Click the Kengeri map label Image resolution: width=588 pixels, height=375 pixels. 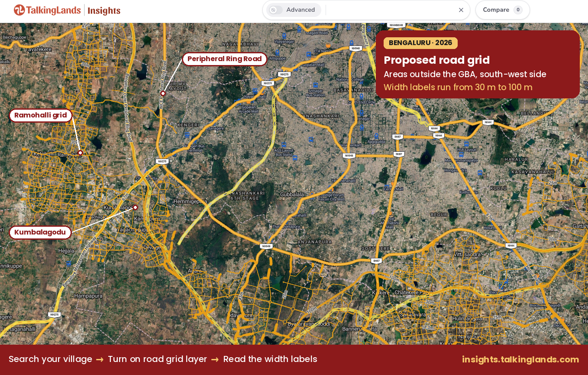[x=188, y=125]
